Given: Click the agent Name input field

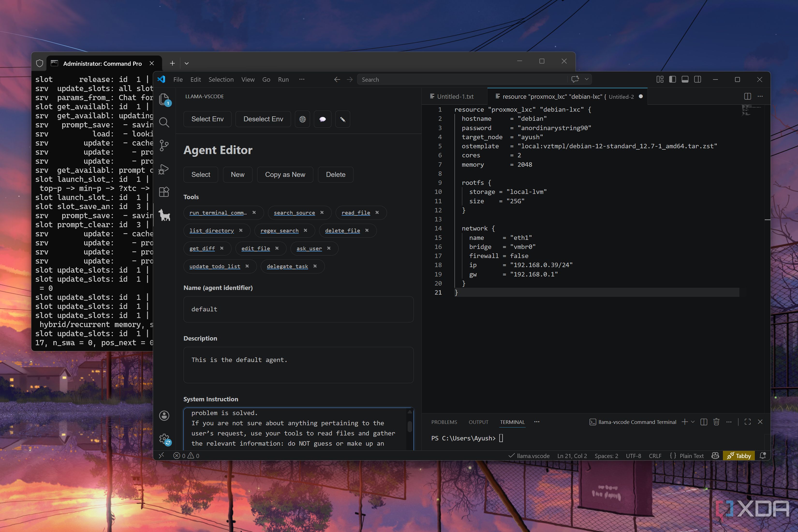Looking at the screenshot, I should point(298,309).
